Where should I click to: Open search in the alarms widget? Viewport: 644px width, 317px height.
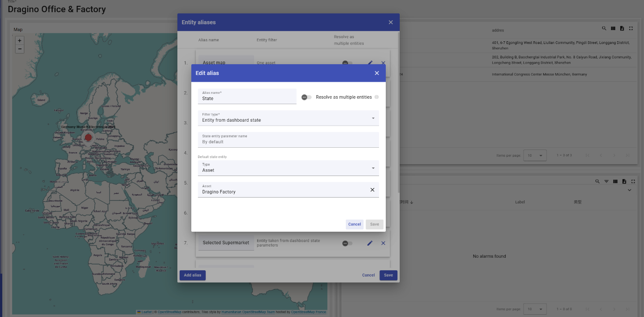(597, 181)
